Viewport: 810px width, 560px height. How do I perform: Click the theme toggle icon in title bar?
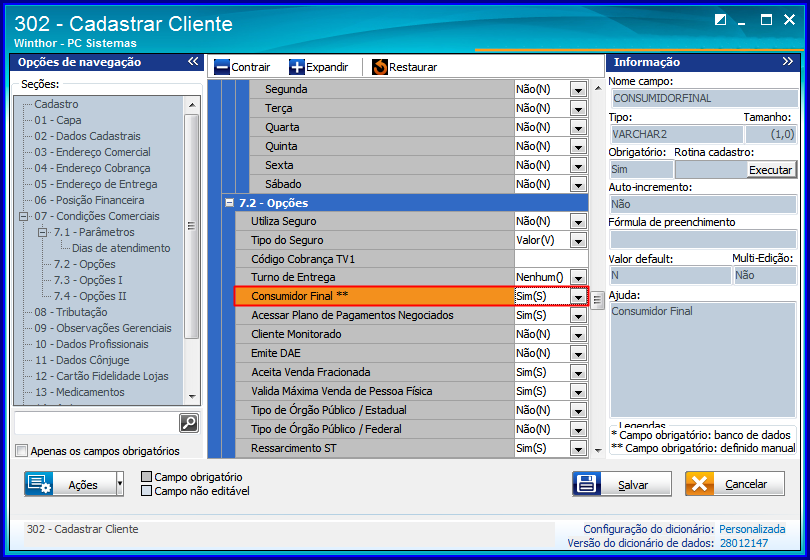(x=720, y=20)
